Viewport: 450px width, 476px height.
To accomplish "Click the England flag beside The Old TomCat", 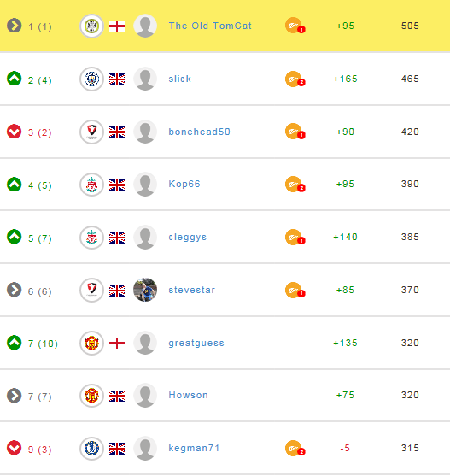I will (117, 26).
